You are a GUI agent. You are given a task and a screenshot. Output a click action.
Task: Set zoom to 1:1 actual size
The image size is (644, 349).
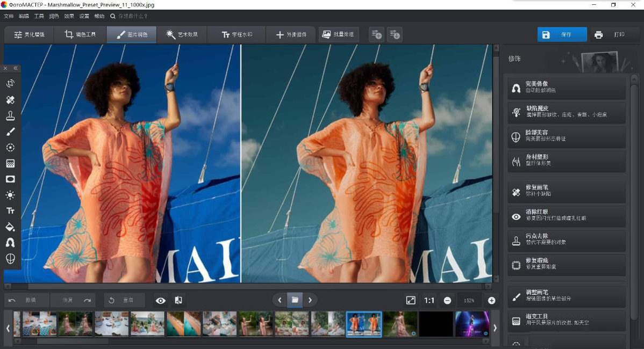pyautogui.click(x=429, y=301)
